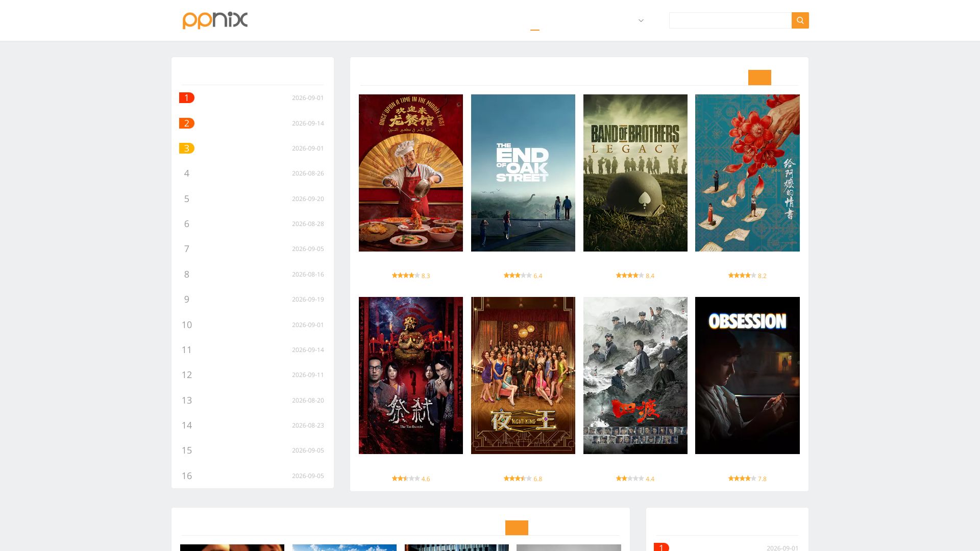Screen dimensions: 980x551
Task: Focus the header search input field
Action: tap(730, 20)
